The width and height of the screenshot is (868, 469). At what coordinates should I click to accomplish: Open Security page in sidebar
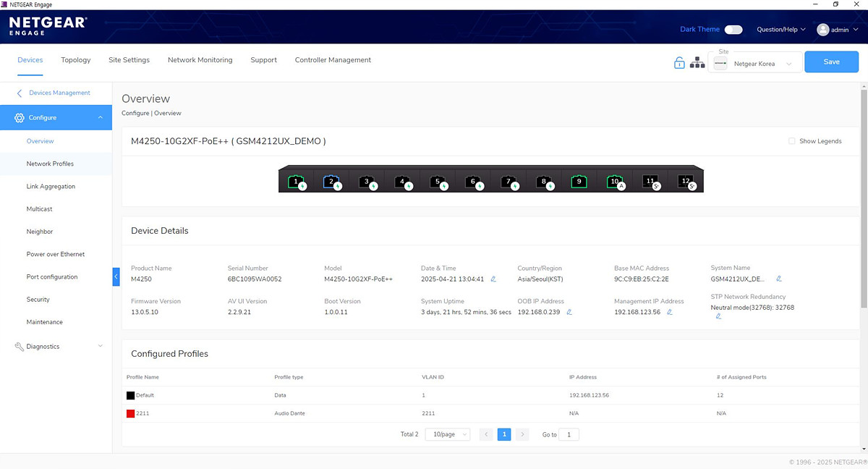[x=38, y=300]
